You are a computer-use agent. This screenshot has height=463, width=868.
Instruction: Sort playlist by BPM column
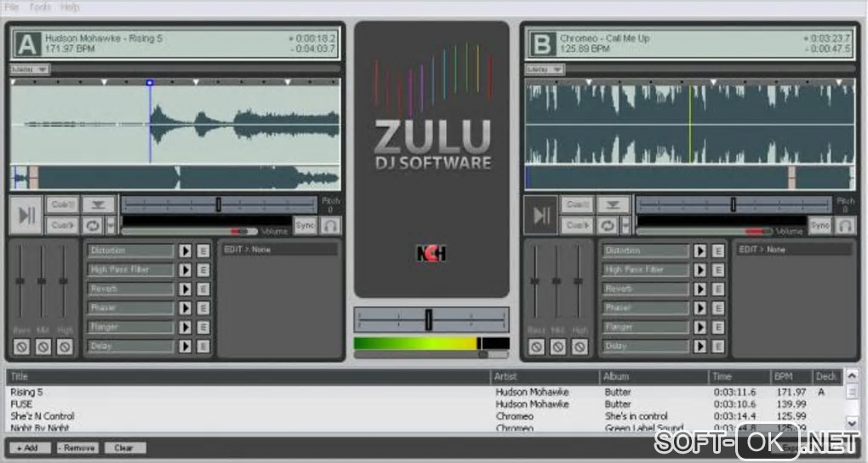coord(791,376)
